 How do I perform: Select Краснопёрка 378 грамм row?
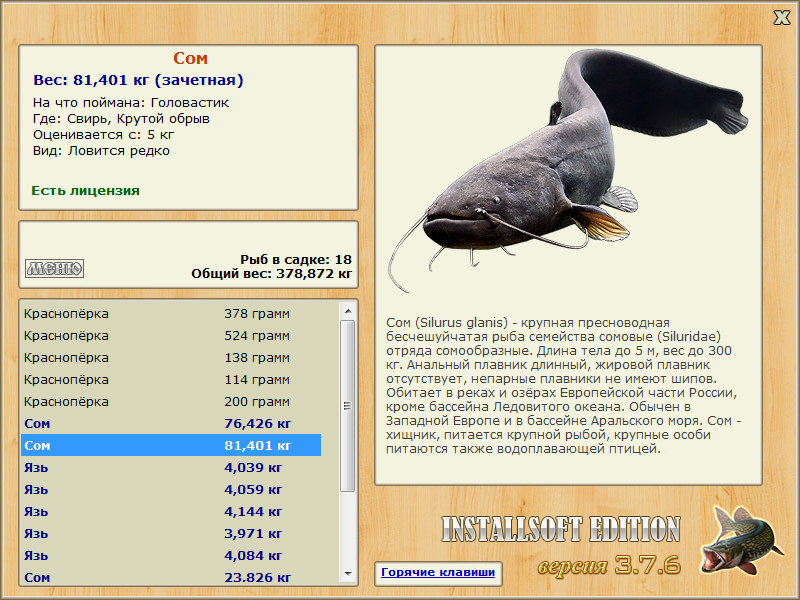(x=171, y=314)
